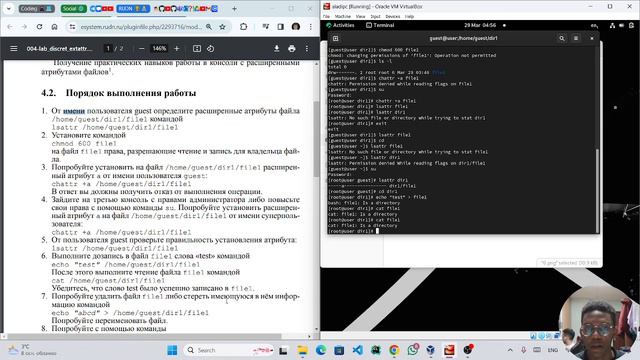Viewport: 640px width, 360px height.
Task: Open PDF viewer more actions menu
Action: point(307,49)
